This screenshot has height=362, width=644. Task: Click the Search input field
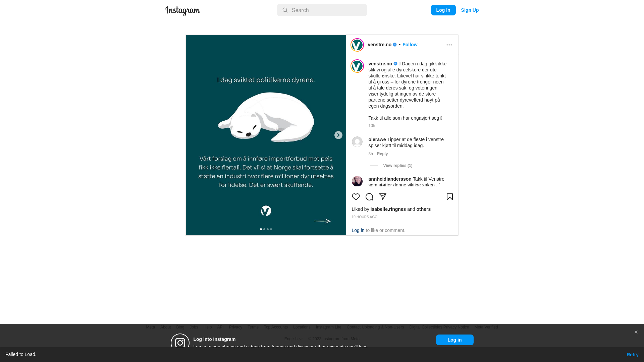coord(322,10)
